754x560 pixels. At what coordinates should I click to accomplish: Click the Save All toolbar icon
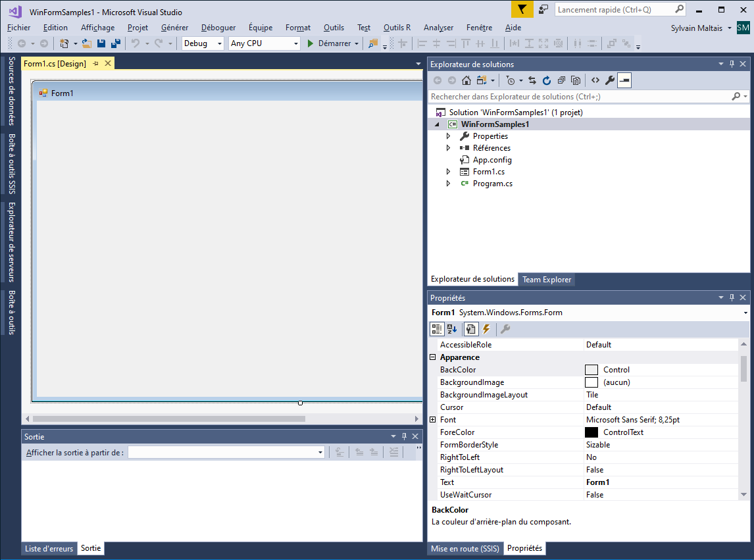pos(115,43)
